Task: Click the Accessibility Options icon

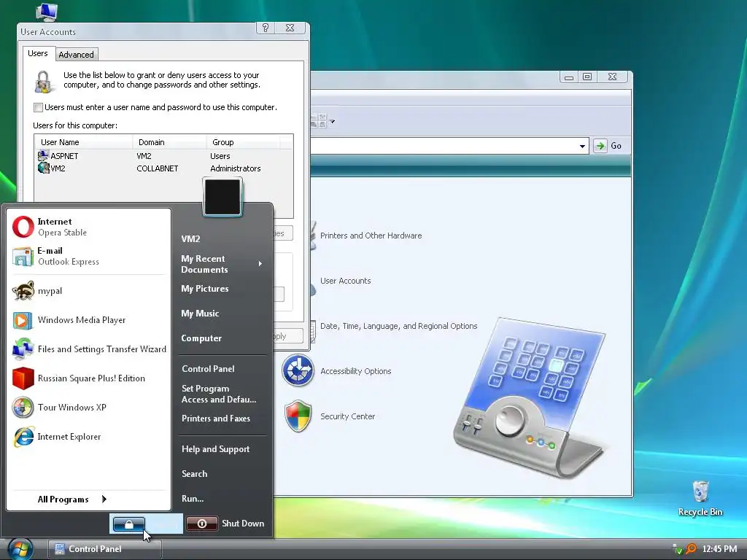Action: (x=298, y=370)
